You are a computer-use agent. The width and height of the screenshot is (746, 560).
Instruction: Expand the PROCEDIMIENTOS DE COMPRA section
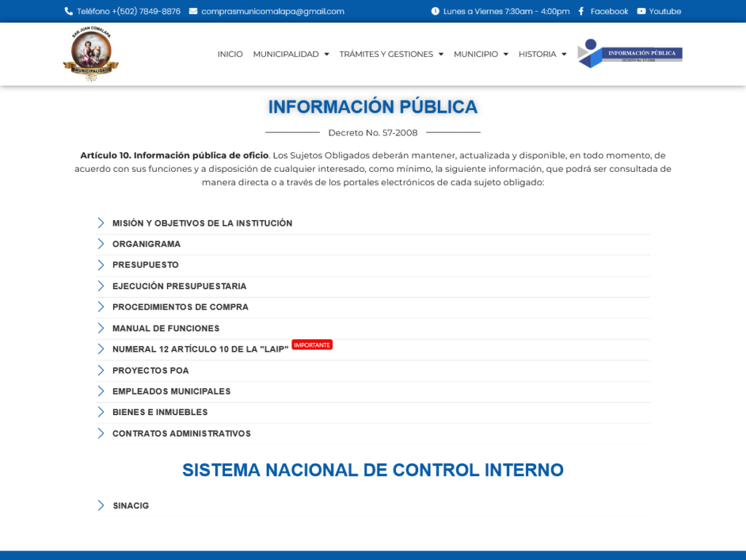point(180,307)
